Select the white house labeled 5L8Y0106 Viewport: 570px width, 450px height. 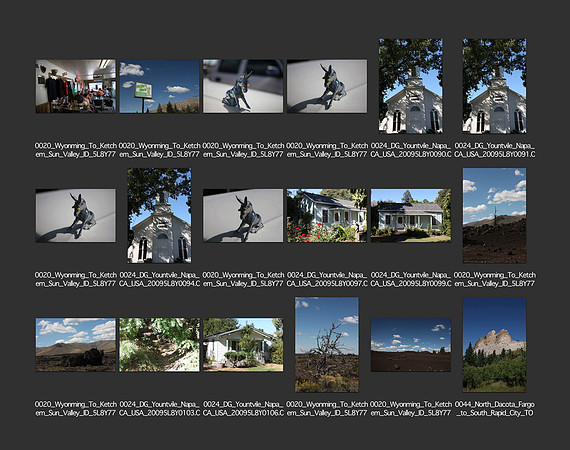point(243,345)
